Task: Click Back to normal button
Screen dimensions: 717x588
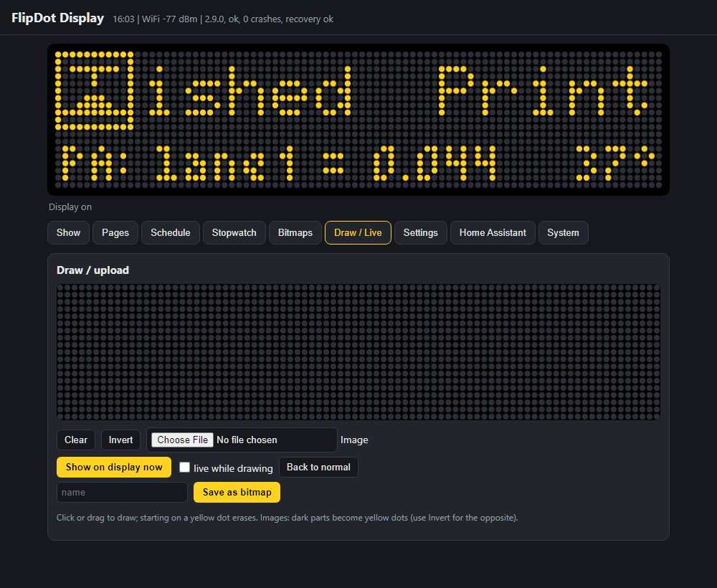Action: pos(319,468)
